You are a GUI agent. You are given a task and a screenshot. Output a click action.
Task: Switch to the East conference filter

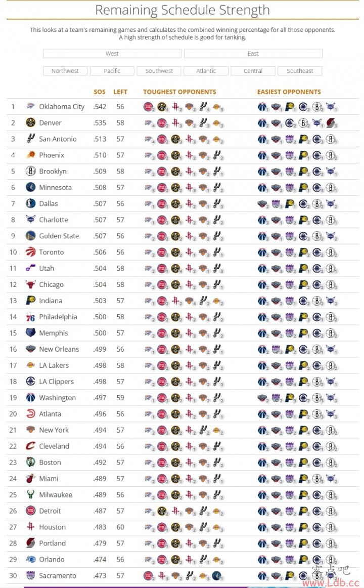(x=253, y=54)
